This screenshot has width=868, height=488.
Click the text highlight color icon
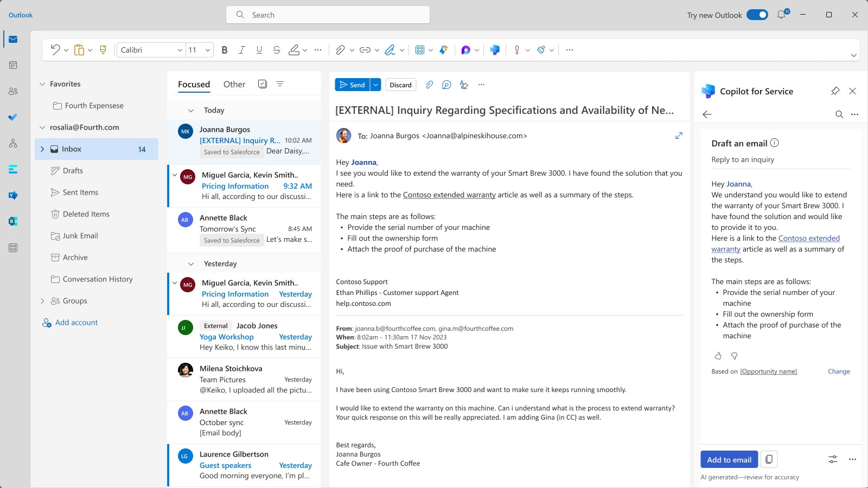coord(294,50)
